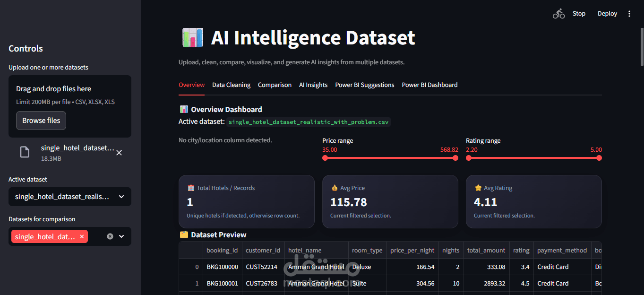644x295 pixels.
Task: Open the Comparison tab
Action: coord(275,85)
